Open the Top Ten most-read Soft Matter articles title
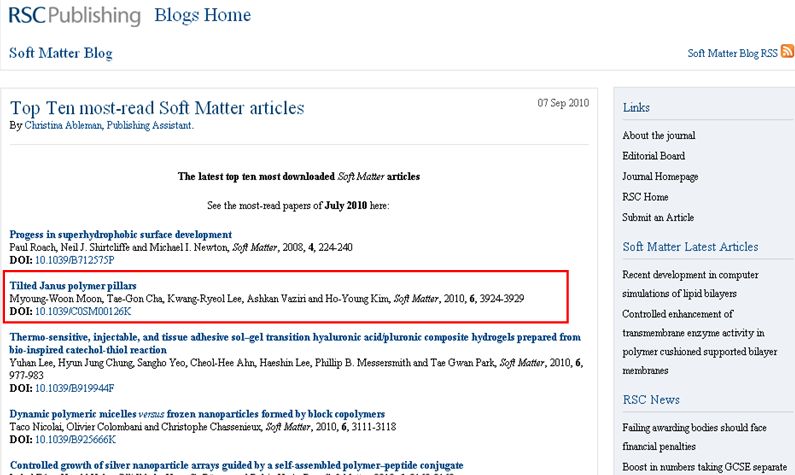The height and width of the screenshot is (475, 795). click(x=157, y=108)
